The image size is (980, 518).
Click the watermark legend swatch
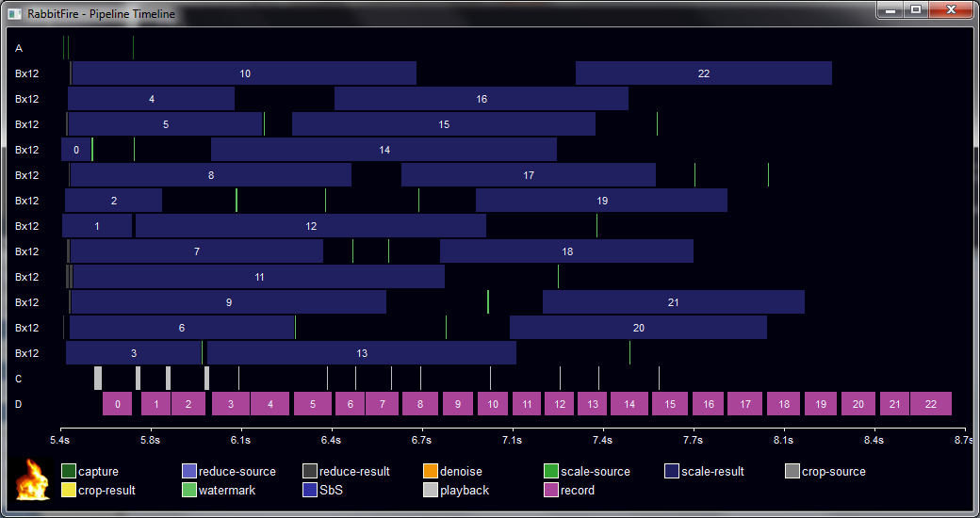[188, 490]
